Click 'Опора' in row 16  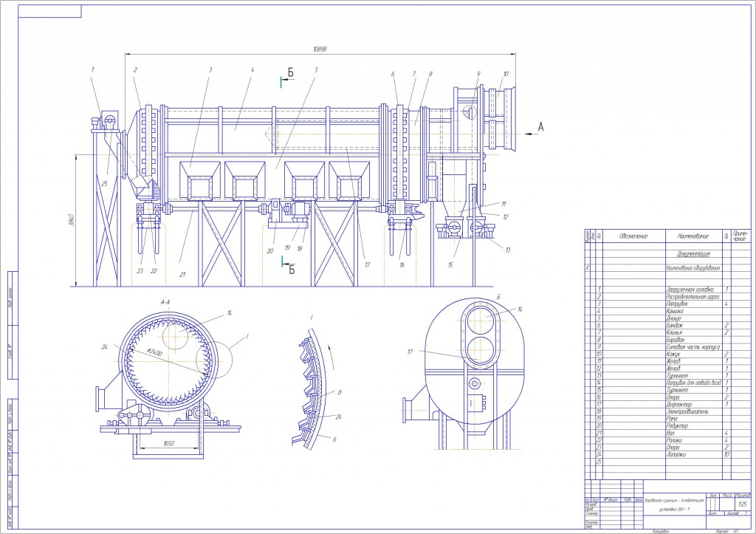coord(673,397)
